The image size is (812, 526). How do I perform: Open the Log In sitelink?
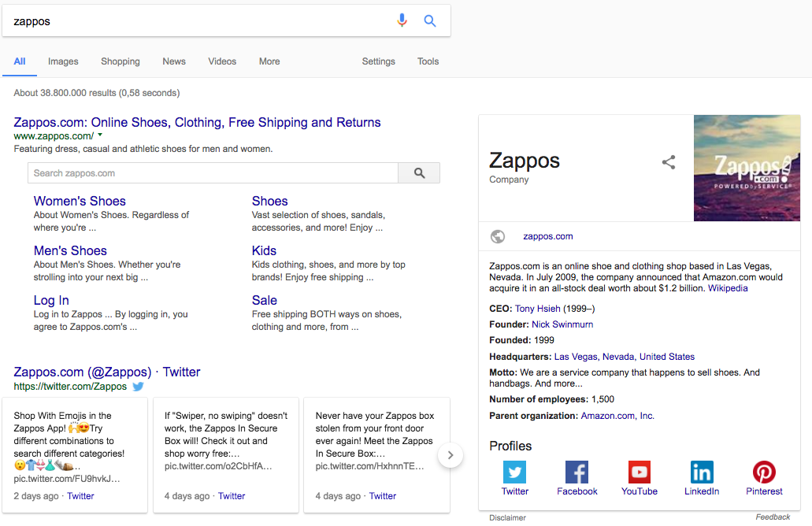coord(51,300)
